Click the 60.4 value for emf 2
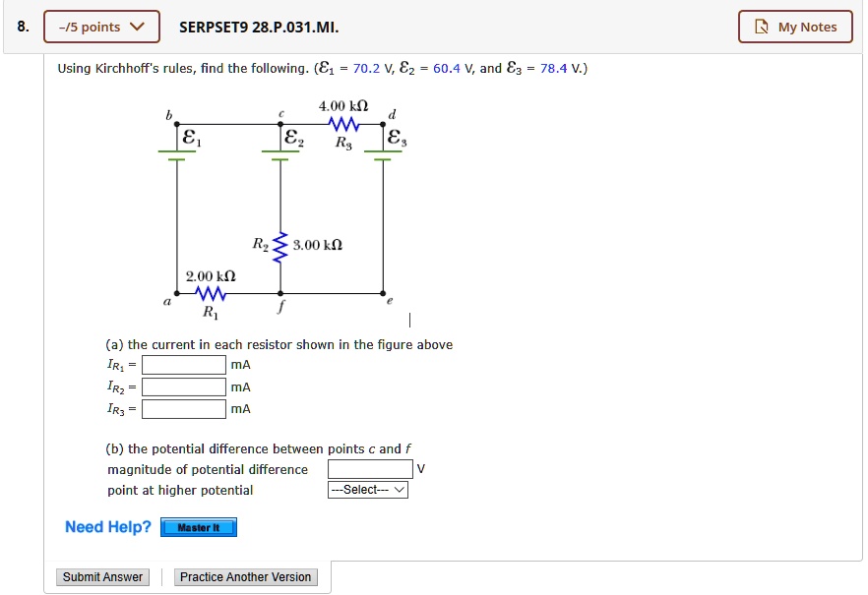868x595 pixels. click(x=447, y=69)
